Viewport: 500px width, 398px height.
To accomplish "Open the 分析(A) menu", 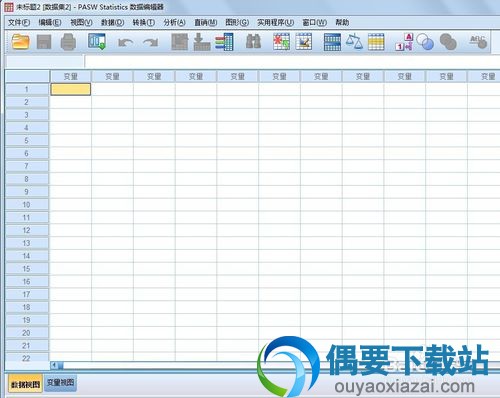I will pos(174,22).
